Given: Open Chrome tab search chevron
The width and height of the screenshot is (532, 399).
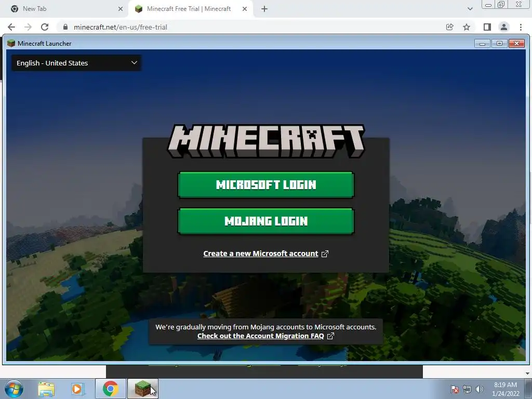Looking at the screenshot, I should coord(470,9).
